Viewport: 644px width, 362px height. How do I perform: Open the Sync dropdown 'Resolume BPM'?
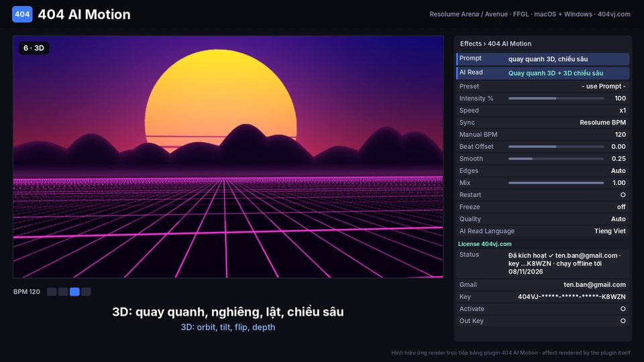602,122
